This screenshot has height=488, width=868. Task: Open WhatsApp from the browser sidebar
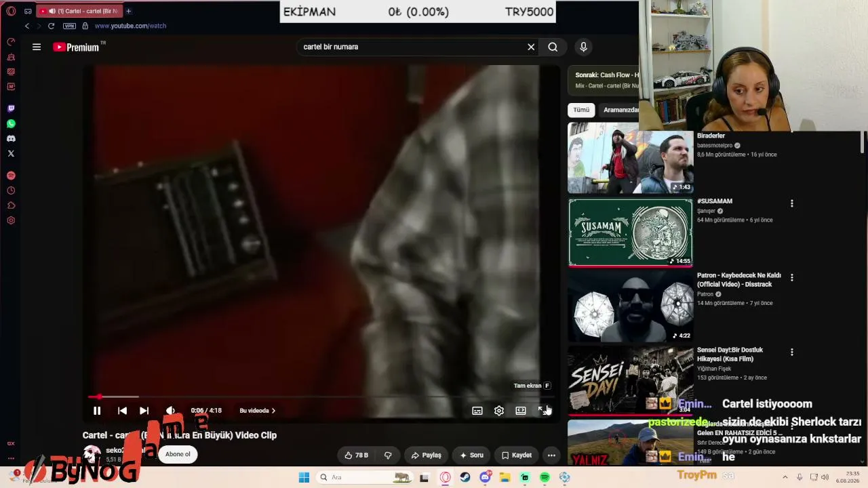(11, 123)
